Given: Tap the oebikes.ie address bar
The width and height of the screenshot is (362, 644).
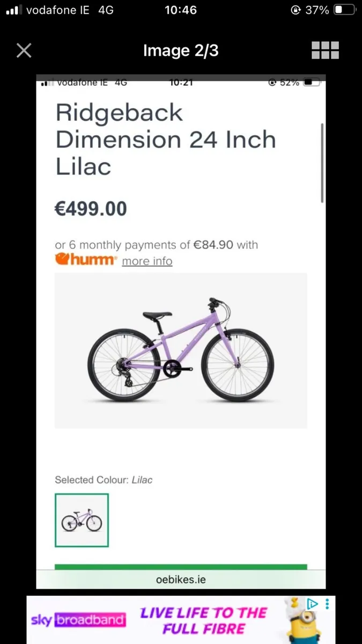Looking at the screenshot, I should tap(181, 580).
